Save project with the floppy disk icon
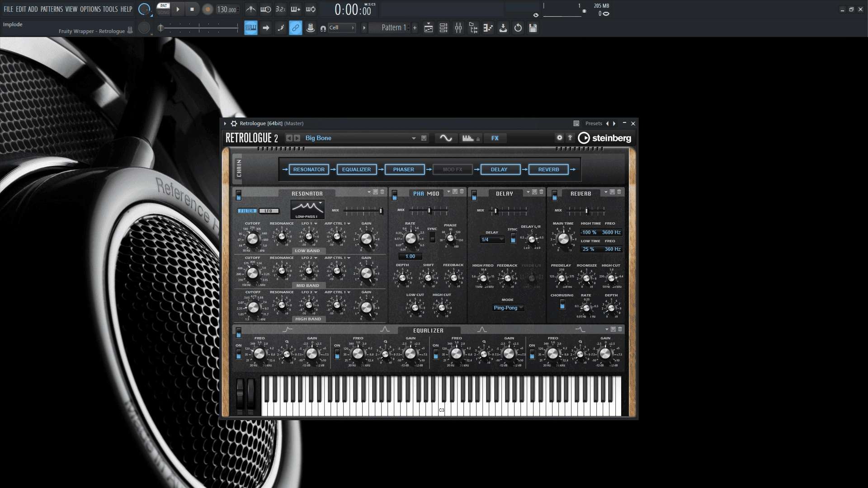 coord(533,28)
